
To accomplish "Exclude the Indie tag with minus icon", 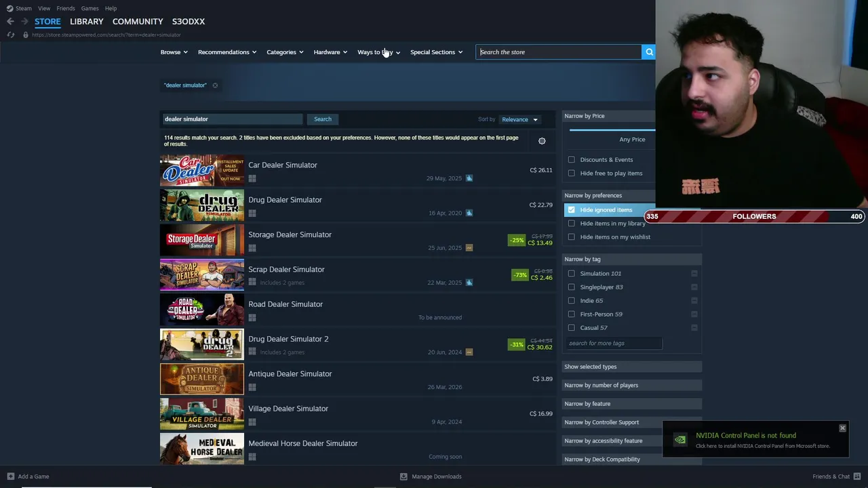I will pyautogui.click(x=694, y=301).
